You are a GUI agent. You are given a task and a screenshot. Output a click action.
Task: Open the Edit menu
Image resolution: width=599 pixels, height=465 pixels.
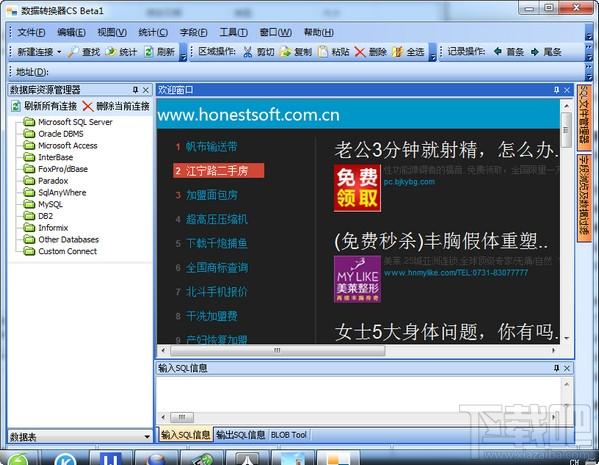[71, 32]
